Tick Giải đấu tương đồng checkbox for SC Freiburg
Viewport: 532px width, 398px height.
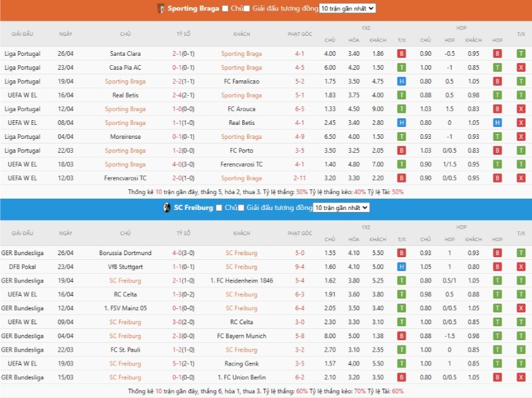click(x=241, y=207)
